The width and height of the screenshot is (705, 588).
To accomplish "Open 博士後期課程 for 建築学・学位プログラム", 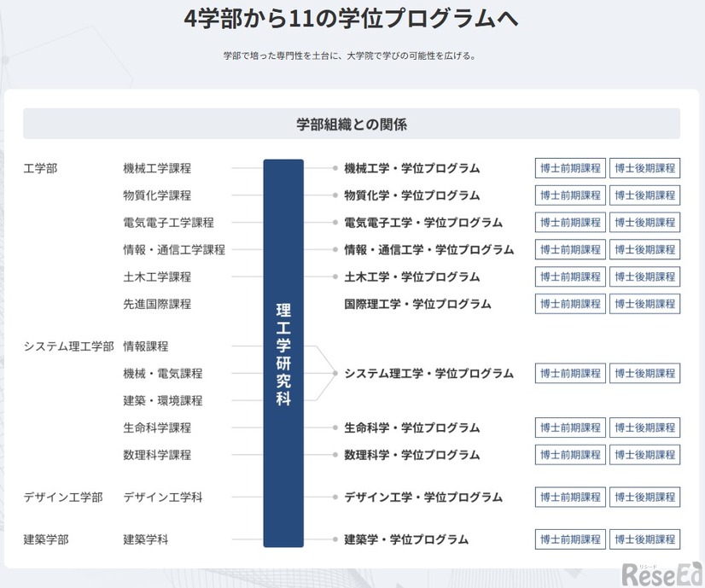I will click(644, 539).
